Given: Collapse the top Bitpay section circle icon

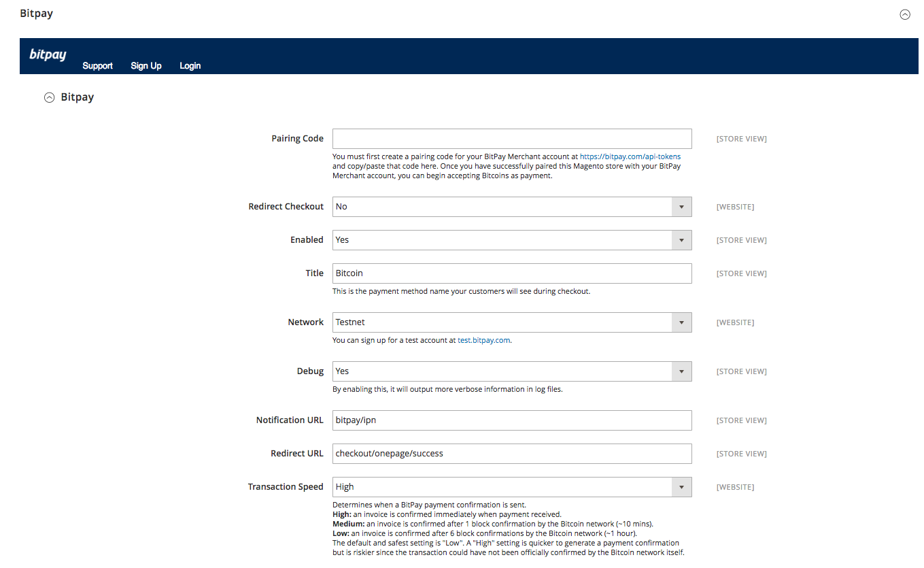Looking at the screenshot, I should coord(905,14).
